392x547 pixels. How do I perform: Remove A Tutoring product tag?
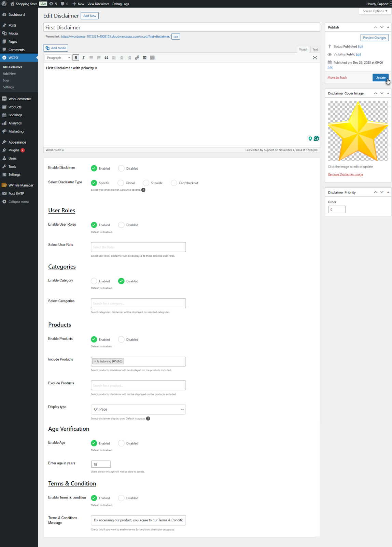click(x=95, y=361)
